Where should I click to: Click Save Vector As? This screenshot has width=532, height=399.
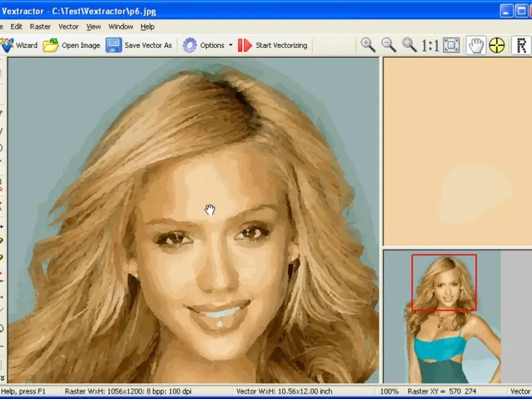(x=139, y=45)
